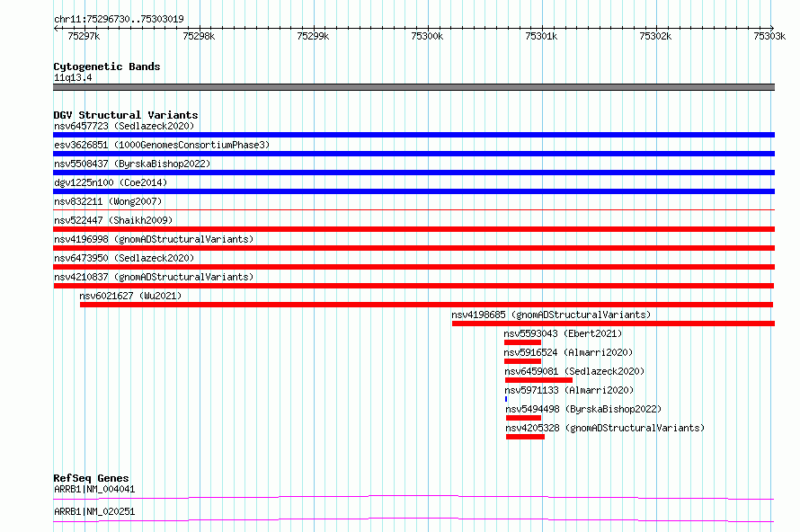Click the short red bar under nsv5916524
Image resolution: width=800 pixels, height=532 pixels.
click(522, 361)
